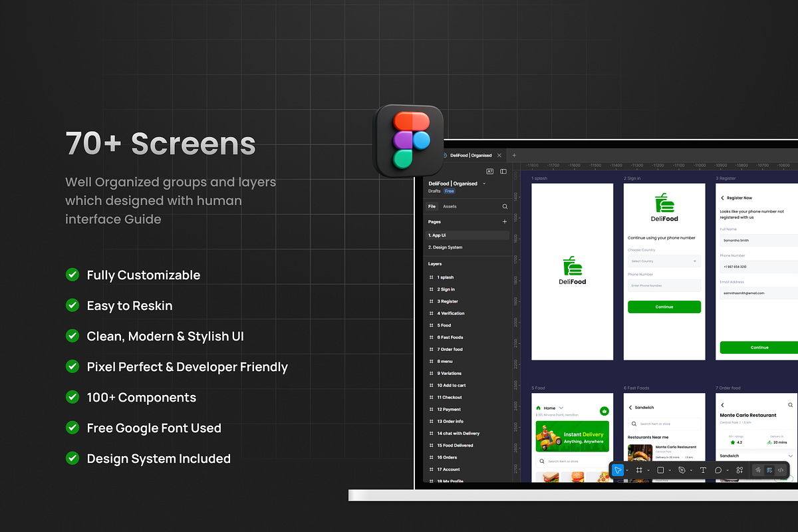Image resolution: width=798 pixels, height=532 pixels.
Task: Click back arrow in 7 Order food frame
Action: pyautogui.click(x=723, y=405)
